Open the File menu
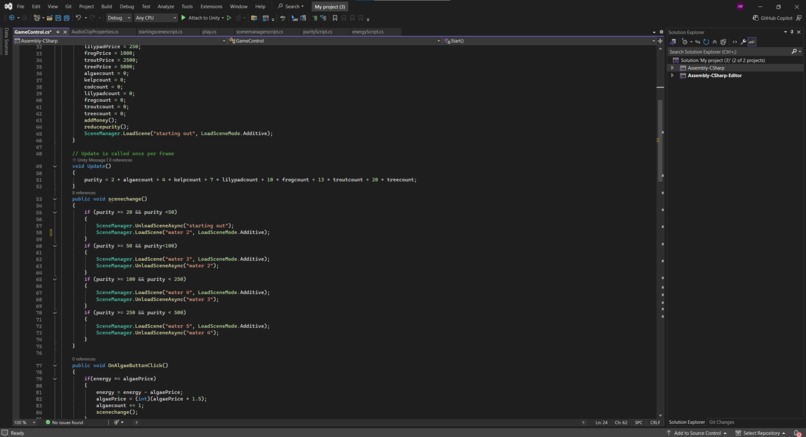 [x=21, y=7]
